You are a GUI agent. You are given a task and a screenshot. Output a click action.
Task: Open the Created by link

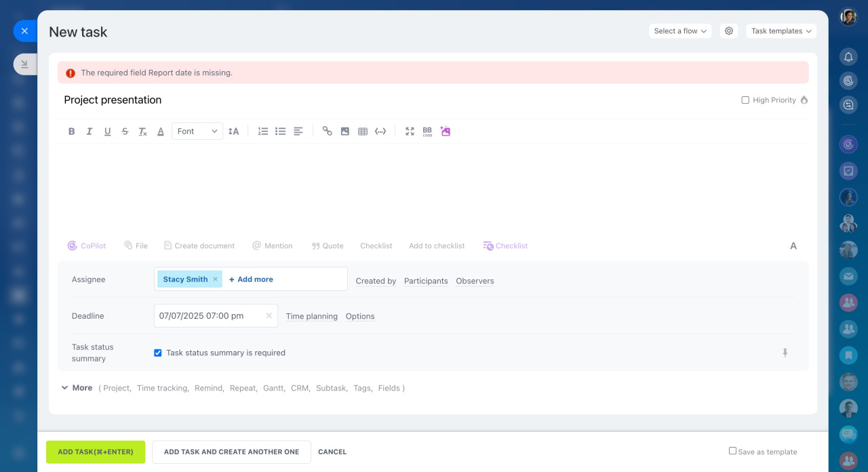pyautogui.click(x=376, y=281)
